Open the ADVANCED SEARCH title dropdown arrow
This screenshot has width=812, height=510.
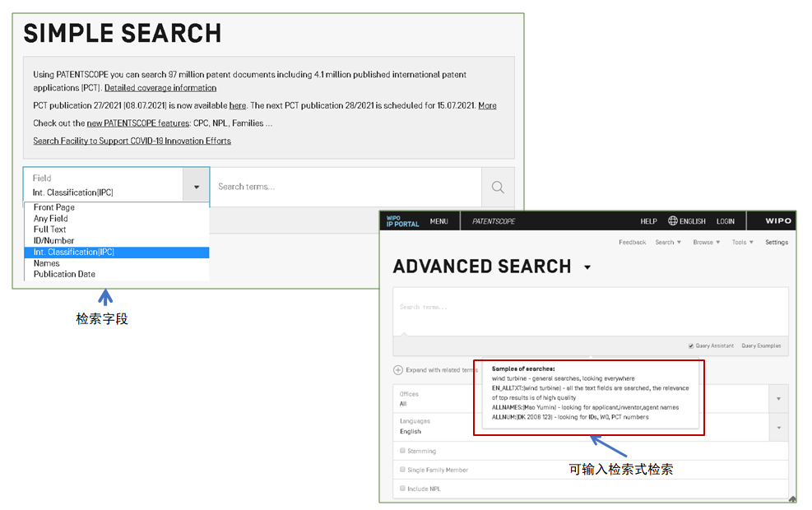click(587, 267)
